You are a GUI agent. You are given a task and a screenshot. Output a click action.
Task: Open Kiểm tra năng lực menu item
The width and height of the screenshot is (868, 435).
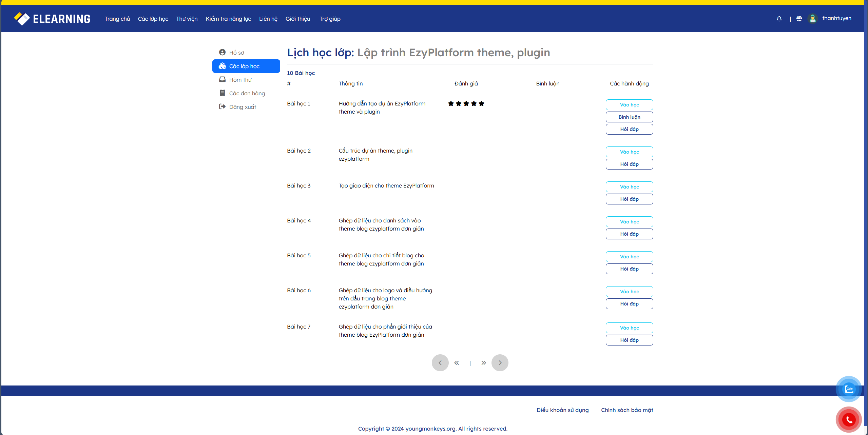click(x=228, y=19)
